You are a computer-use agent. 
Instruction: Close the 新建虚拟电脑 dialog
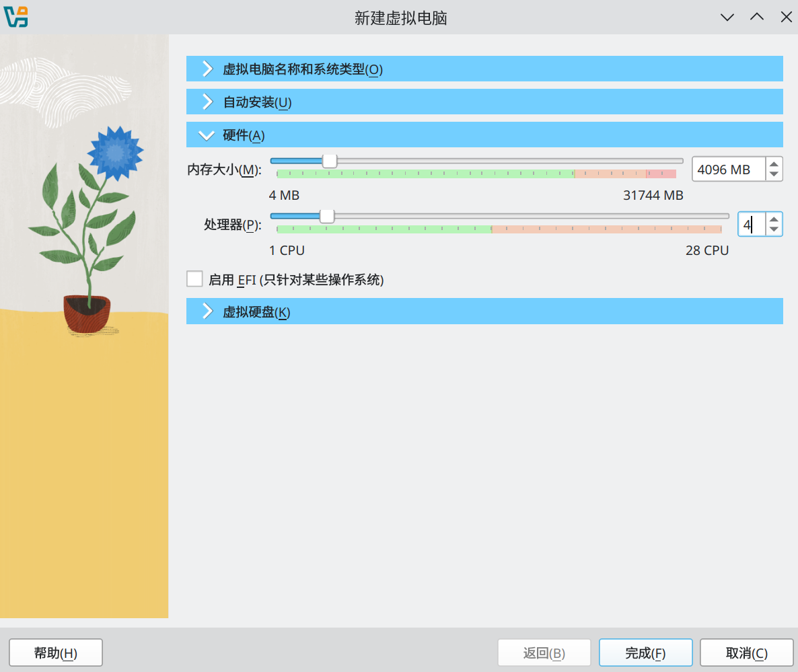tap(786, 17)
